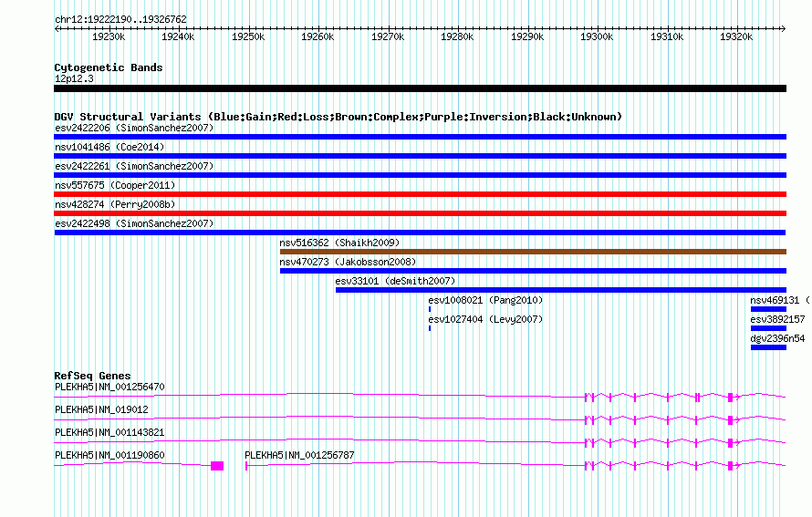
Task: Click the red nsv557675 (Cooper2011) loss bar
Action: [420, 194]
